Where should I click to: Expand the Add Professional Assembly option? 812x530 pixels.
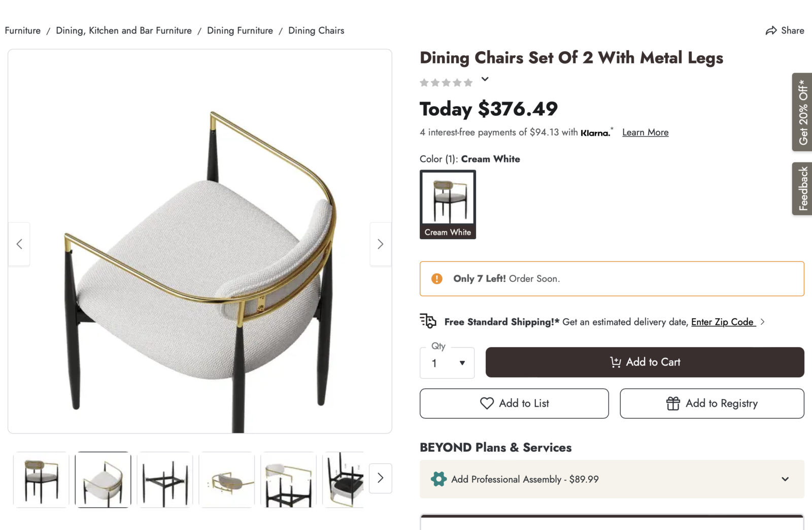(785, 479)
